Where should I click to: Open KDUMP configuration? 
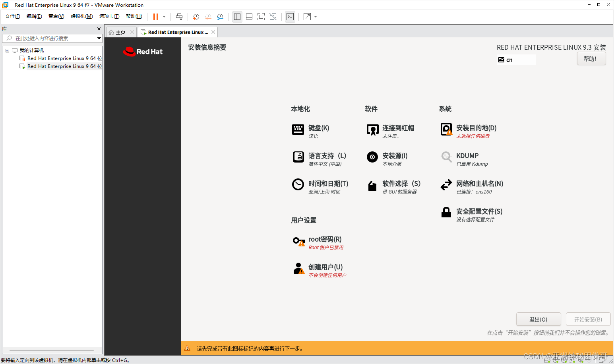point(464,159)
